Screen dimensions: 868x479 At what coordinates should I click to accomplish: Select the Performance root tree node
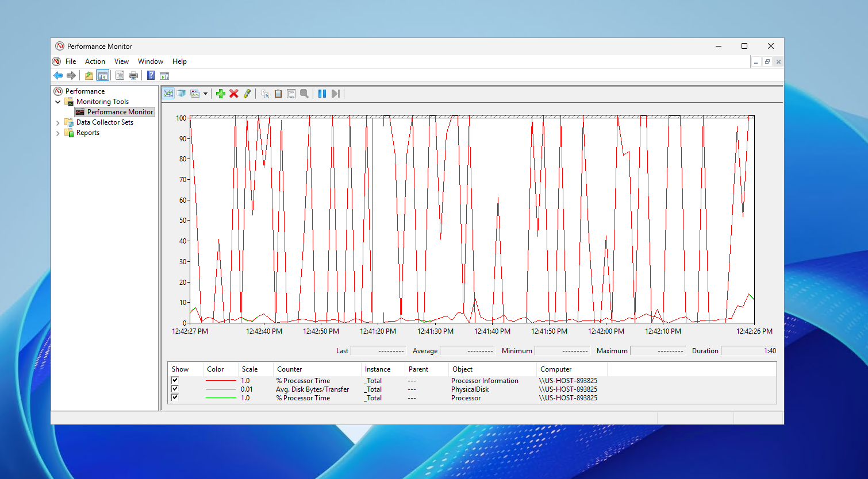click(85, 91)
